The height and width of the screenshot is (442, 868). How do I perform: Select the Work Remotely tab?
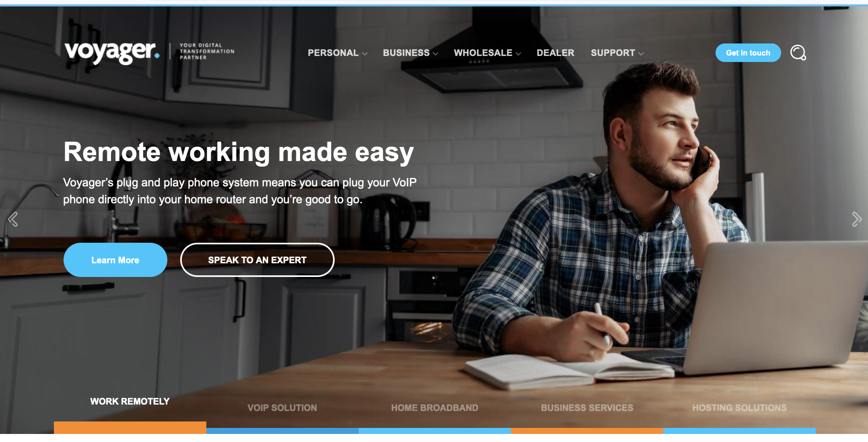pyautogui.click(x=130, y=401)
